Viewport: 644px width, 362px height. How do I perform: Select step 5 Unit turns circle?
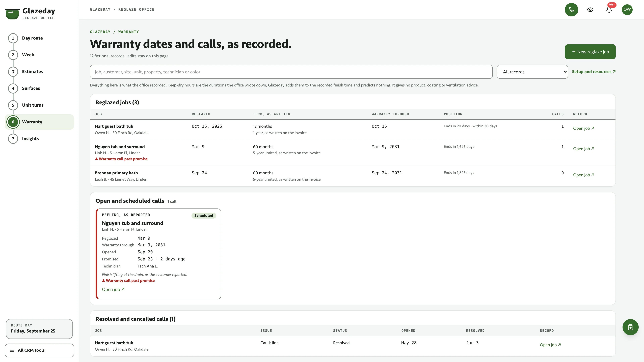pos(13,105)
